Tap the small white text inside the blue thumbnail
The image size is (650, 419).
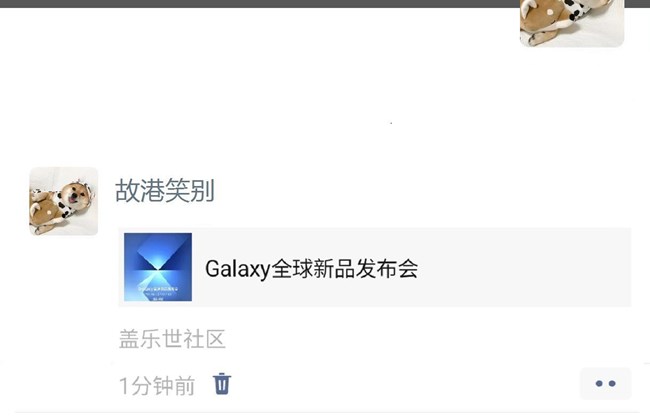[158, 291]
